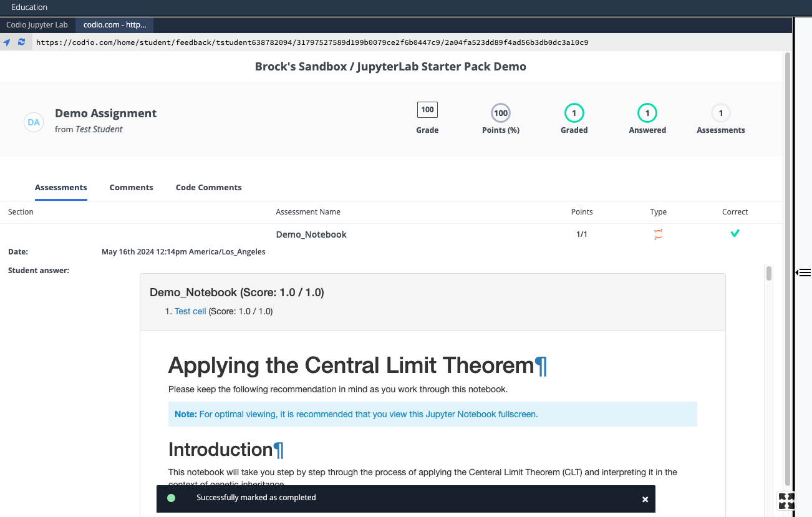The height and width of the screenshot is (517, 812).
Task: Switch to the Codio Jupyter Lab tab
Action: coord(37,25)
